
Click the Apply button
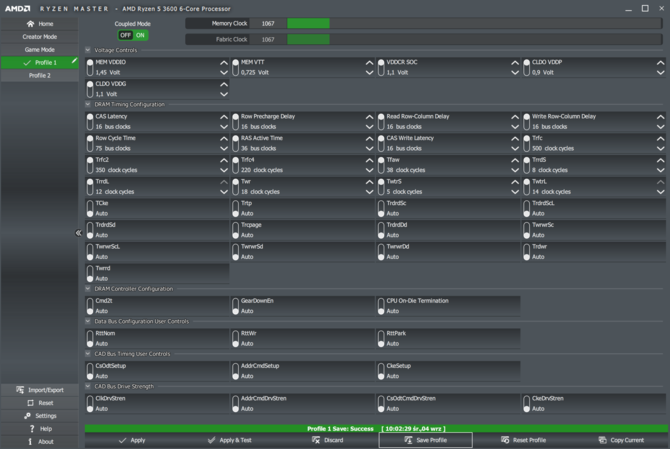tap(132, 440)
